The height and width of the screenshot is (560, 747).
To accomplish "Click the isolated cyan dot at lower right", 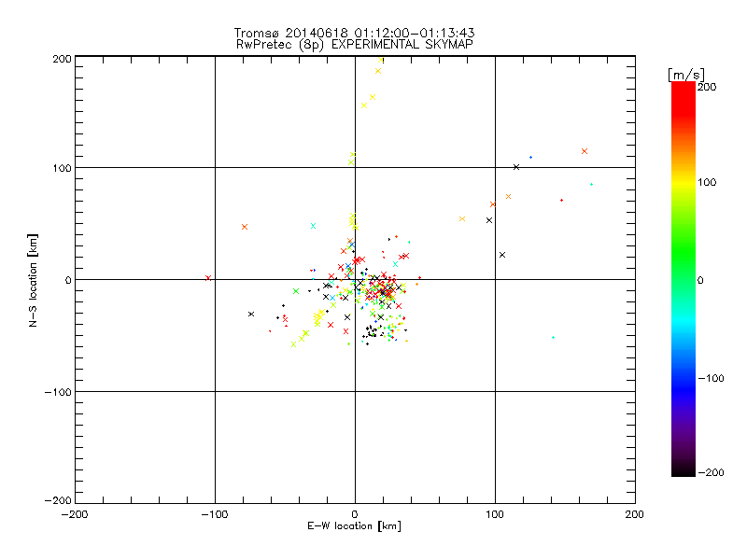I will (554, 337).
